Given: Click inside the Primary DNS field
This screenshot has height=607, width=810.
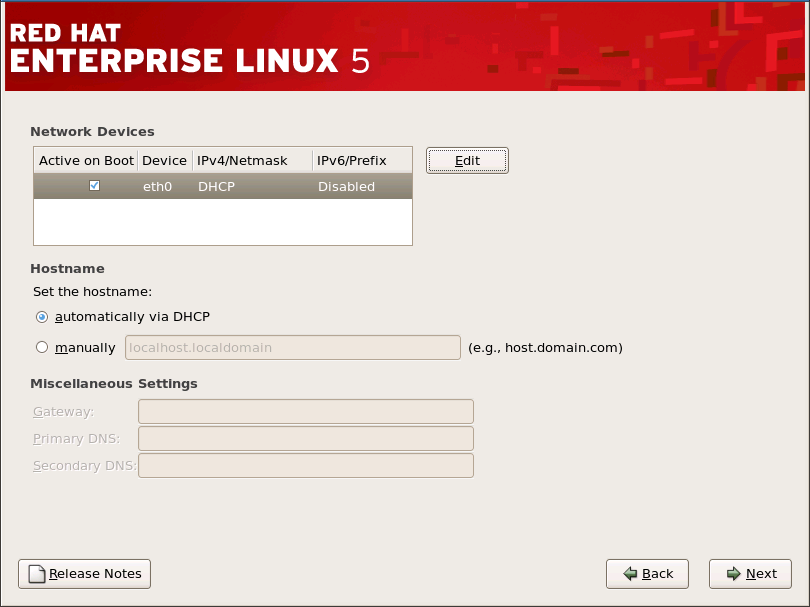Looking at the screenshot, I should [x=305, y=438].
